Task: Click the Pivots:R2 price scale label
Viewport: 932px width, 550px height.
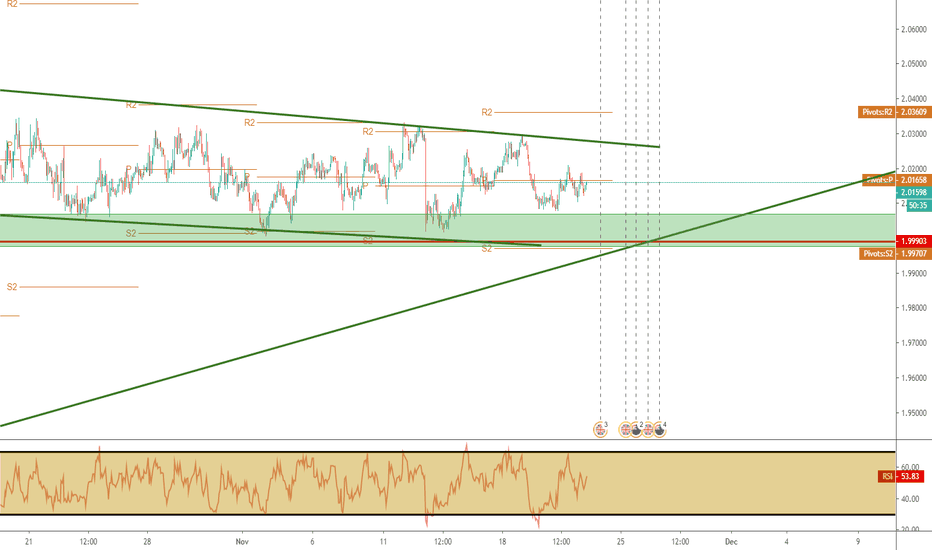Action: 892,113
